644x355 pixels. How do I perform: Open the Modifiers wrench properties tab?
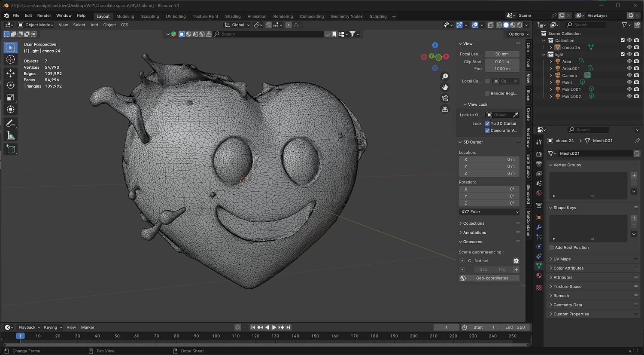(539, 227)
